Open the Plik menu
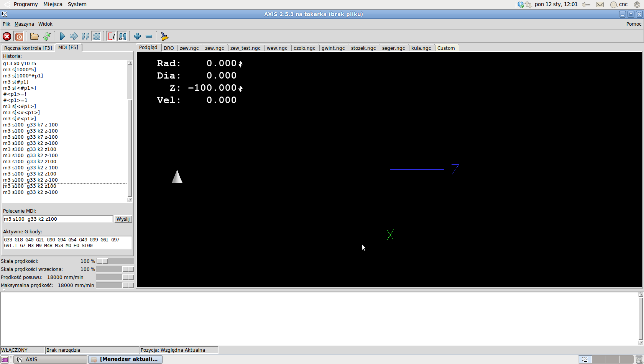Image resolution: width=644 pixels, height=364 pixels. point(7,24)
